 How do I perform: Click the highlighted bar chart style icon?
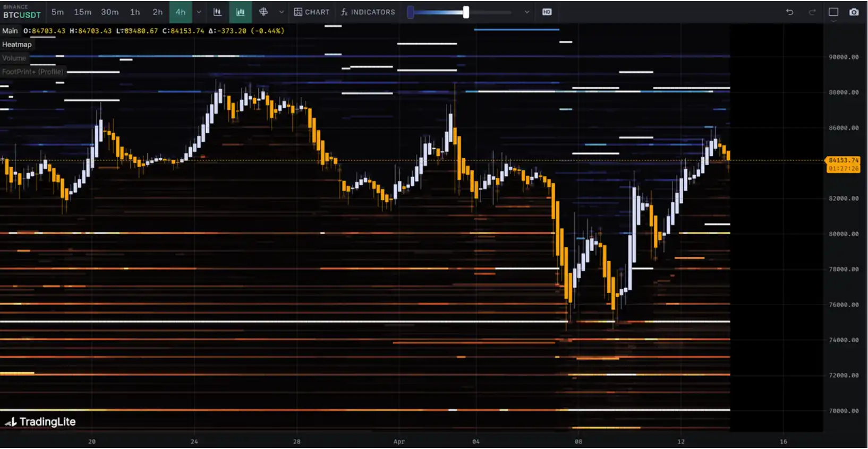point(240,12)
